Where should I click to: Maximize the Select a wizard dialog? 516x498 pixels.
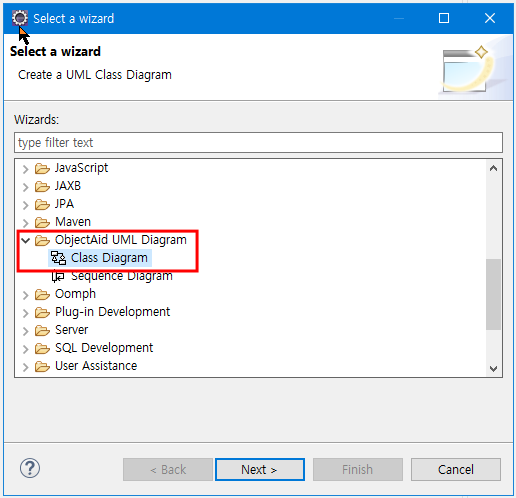pos(444,18)
